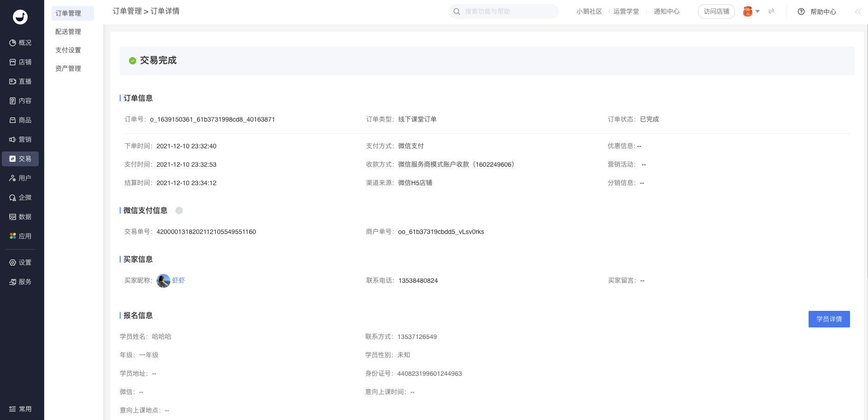Open the 常用 frequently used menu
This screenshot has height=420, width=868.
20,409
